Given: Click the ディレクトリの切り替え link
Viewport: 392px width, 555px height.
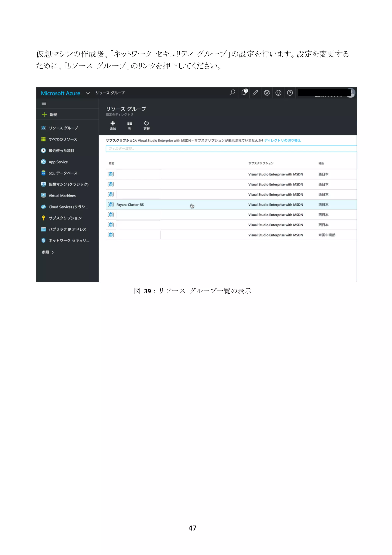Looking at the screenshot, I should (x=282, y=140).
